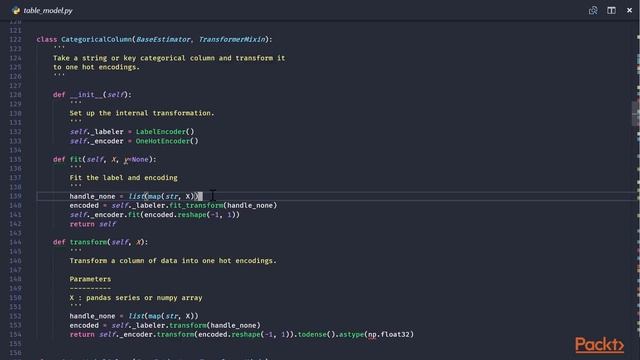Click 'return self' on line 142
The height and width of the screenshot is (360, 640).
point(92,224)
